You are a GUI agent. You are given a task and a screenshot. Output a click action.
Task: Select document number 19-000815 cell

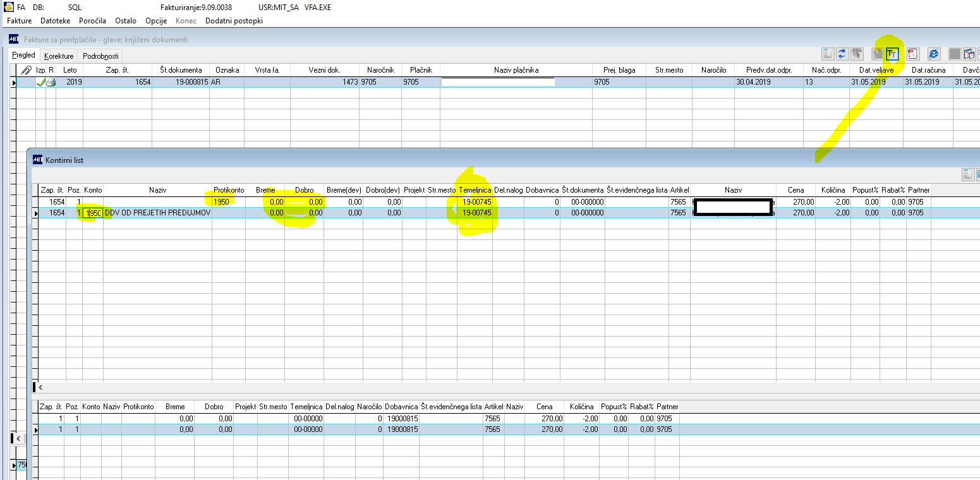(181, 82)
